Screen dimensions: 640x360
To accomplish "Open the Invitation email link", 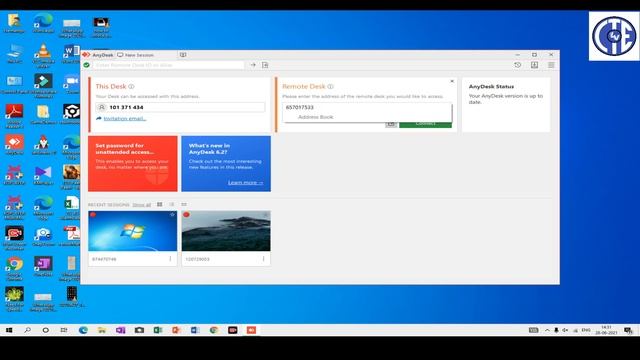I will click(124, 118).
